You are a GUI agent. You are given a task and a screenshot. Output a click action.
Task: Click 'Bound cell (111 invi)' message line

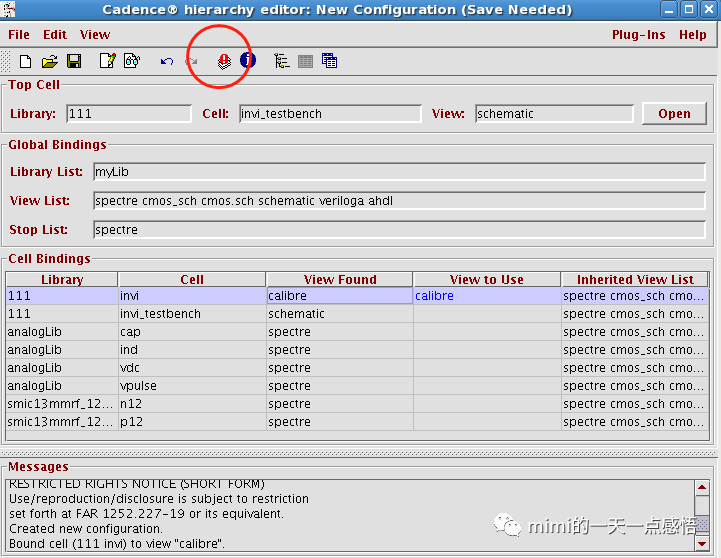[x=117, y=544]
